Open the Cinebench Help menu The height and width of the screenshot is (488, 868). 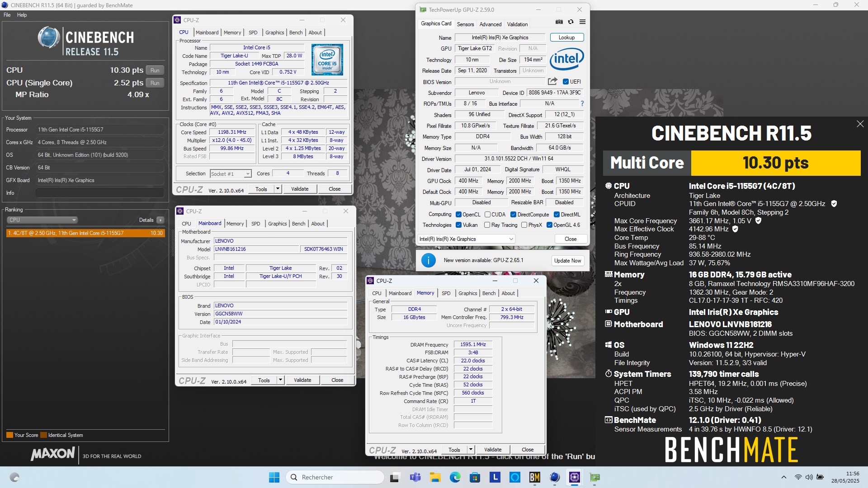[x=22, y=15]
